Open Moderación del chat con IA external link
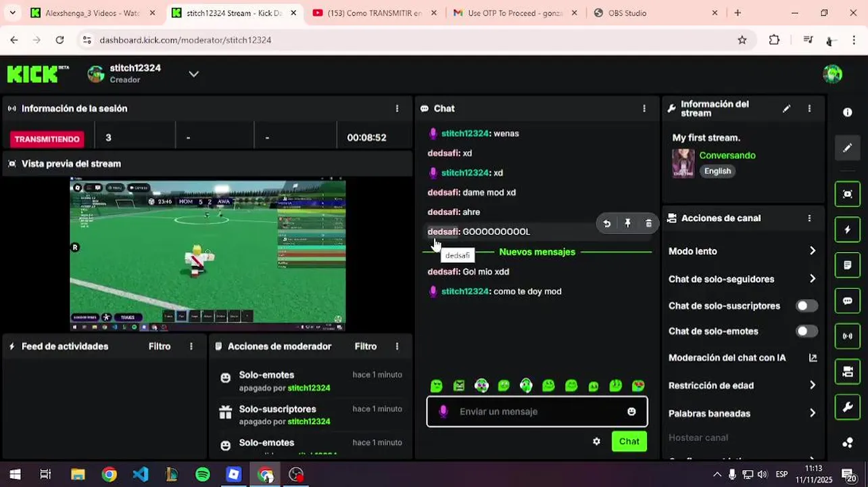868x487 pixels. [x=813, y=358]
